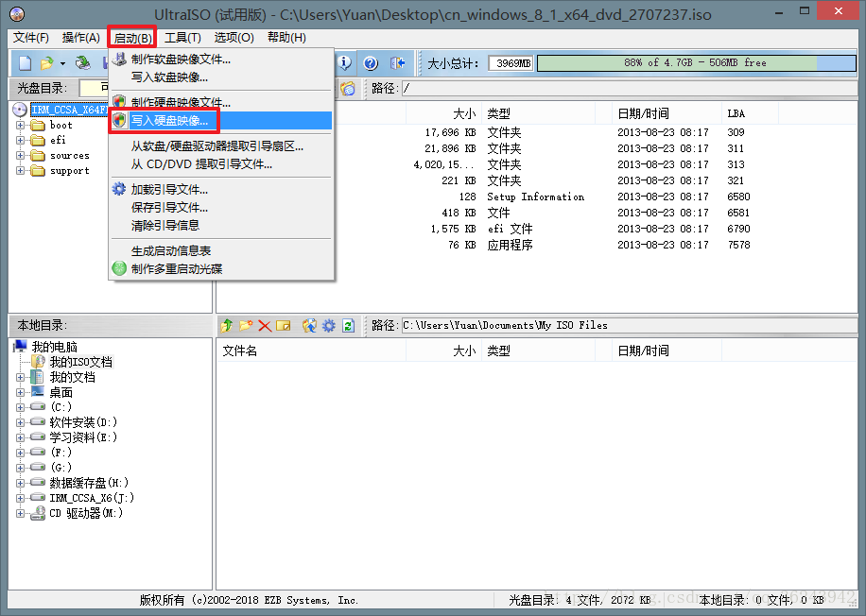
Task: Click the local path field My ISO Files
Action: click(x=630, y=326)
